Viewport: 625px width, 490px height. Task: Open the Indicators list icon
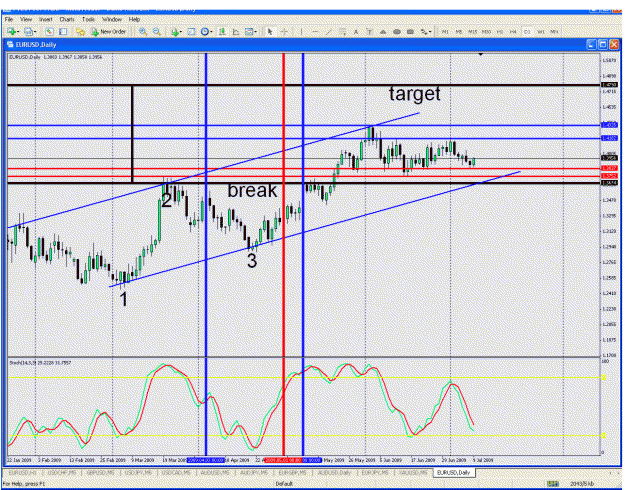(174, 32)
